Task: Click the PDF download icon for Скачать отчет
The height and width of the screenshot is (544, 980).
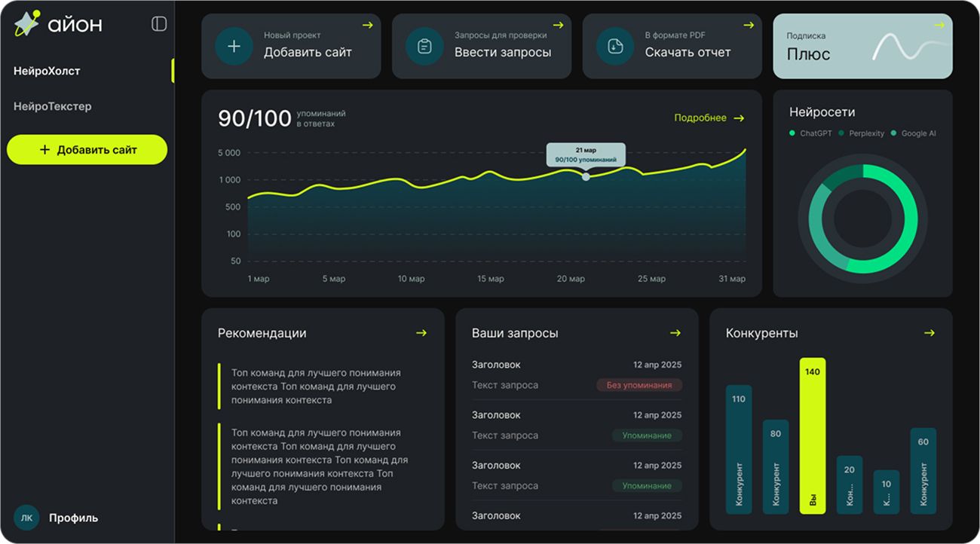Action: [615, 47]
